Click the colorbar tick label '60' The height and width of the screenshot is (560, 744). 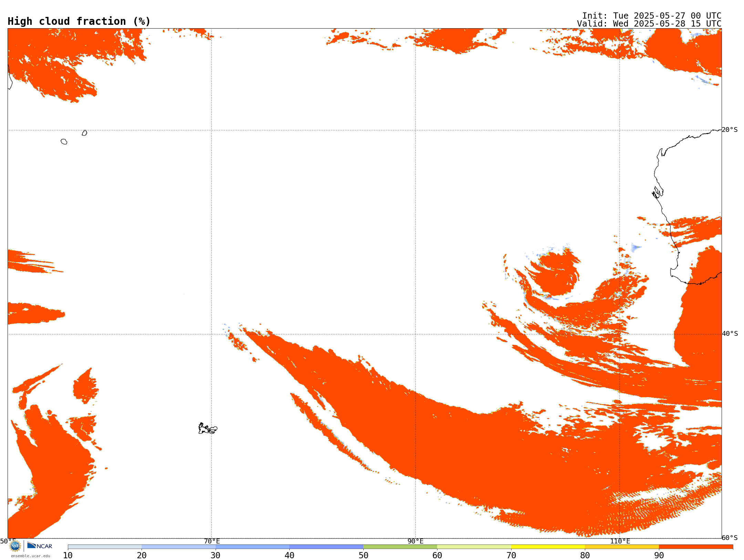click(437, 555)
